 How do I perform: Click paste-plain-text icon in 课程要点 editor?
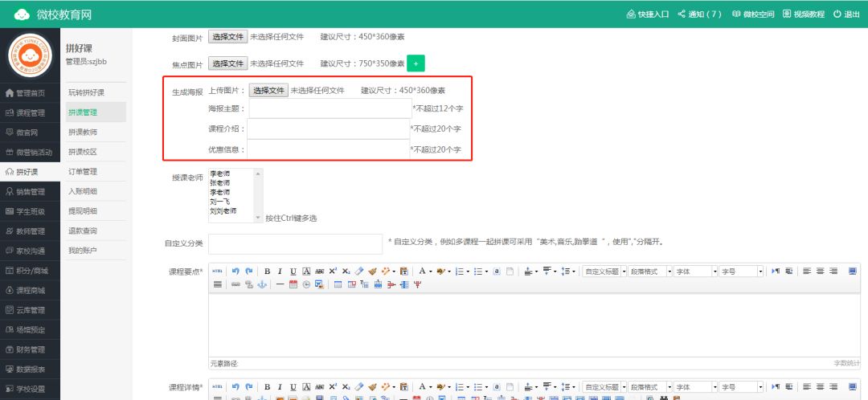coord(404,271)
